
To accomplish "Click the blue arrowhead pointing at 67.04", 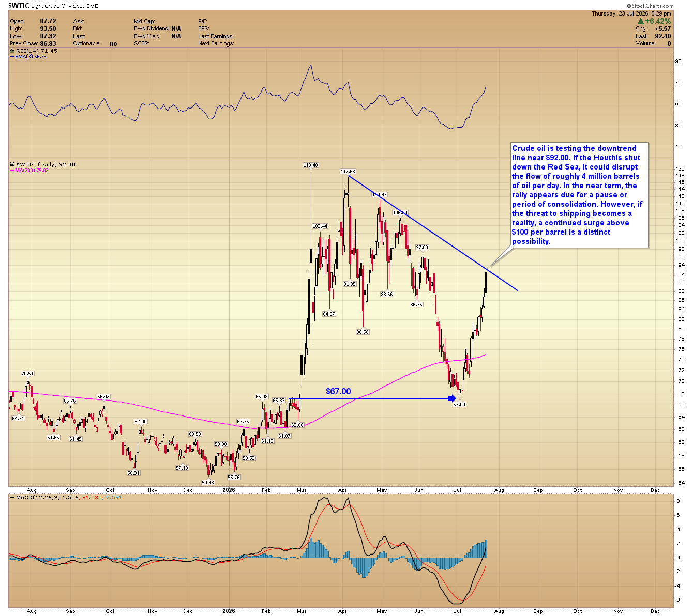I will pyautogui.click(x=453, y=398).
